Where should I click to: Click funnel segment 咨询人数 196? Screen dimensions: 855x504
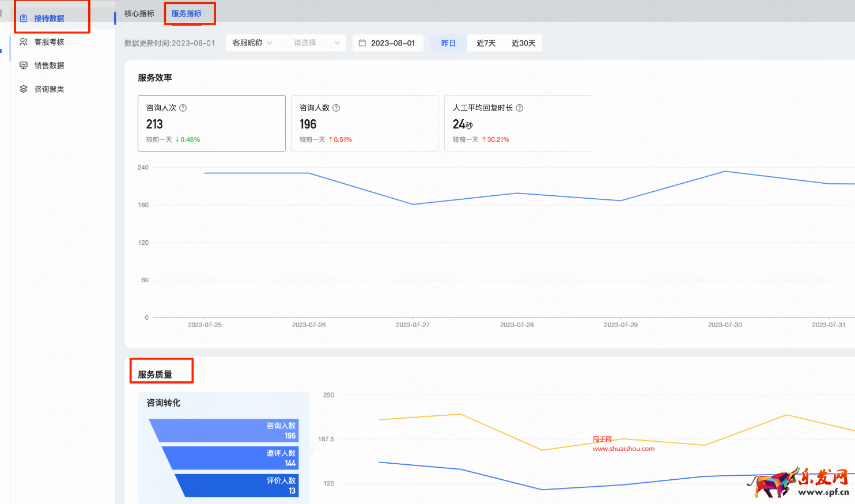(225, 431)
